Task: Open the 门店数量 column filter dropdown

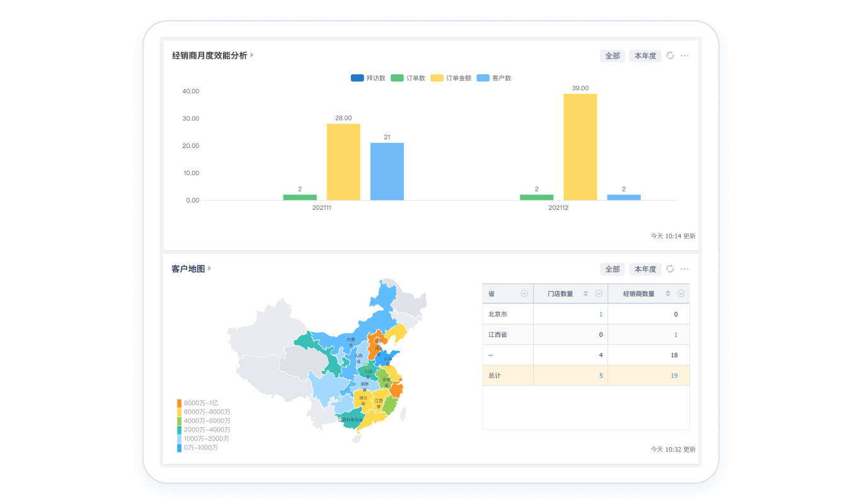Action: [599, 294]
